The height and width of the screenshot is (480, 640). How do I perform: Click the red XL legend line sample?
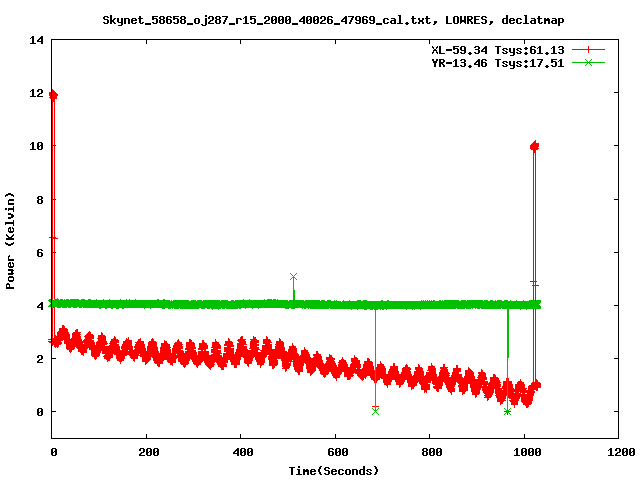[x=588, y=50]
